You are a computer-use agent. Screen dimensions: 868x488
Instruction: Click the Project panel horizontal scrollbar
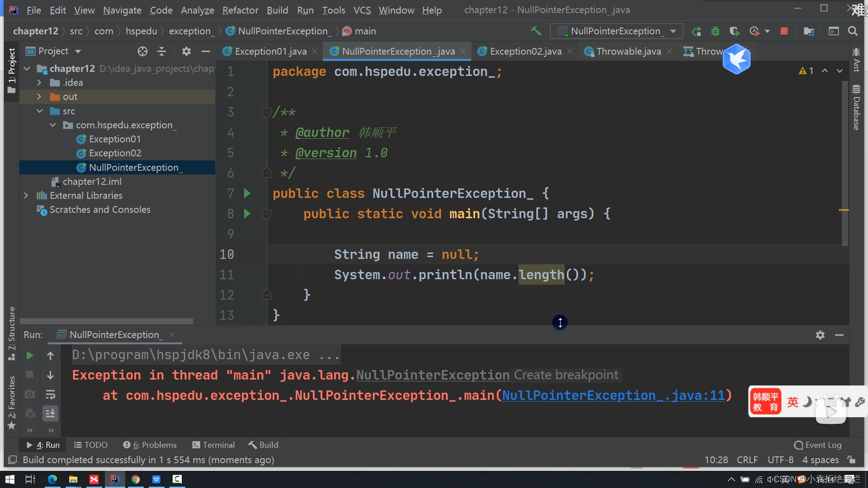(107, 321)
